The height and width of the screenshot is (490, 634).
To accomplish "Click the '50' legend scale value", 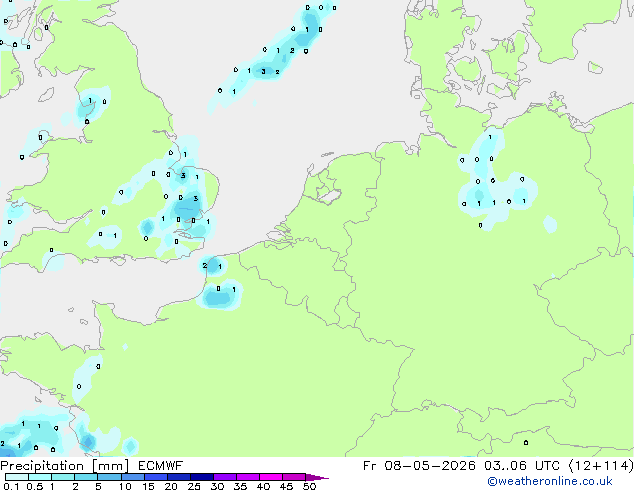I will click(309, 486).
